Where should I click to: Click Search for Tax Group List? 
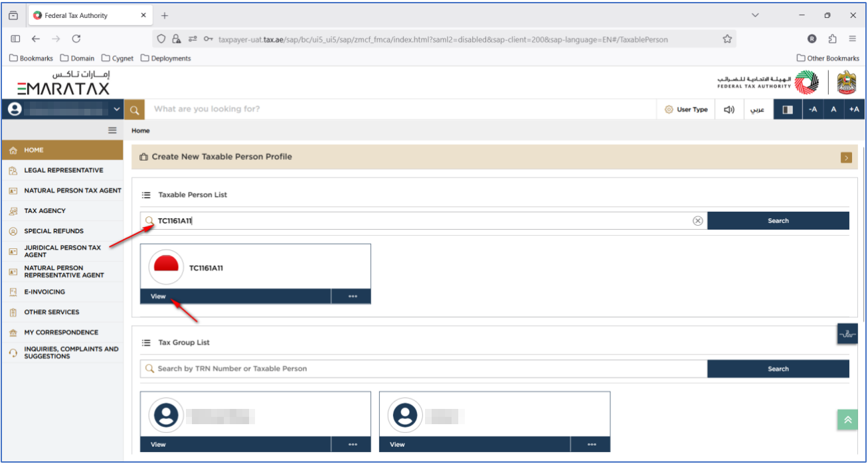(778, 368)
